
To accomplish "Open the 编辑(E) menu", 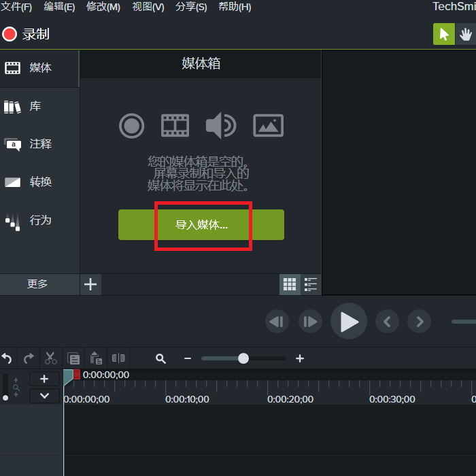I will click(x=59, y=6).
